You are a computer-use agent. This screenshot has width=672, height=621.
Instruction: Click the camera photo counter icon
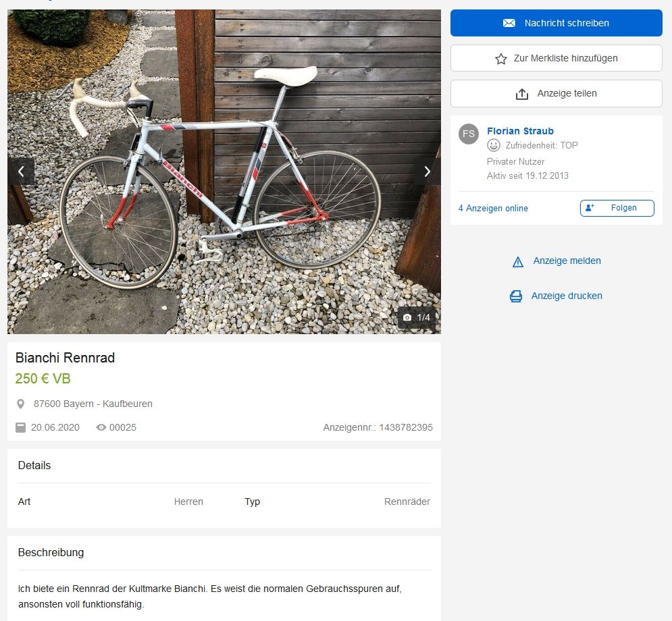coord(407,317)
